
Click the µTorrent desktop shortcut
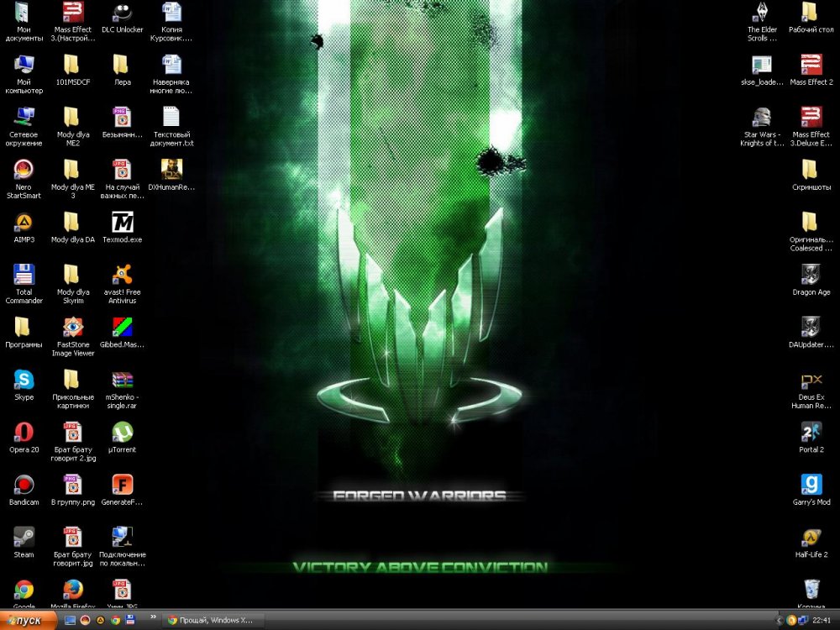tap(122, 437)
